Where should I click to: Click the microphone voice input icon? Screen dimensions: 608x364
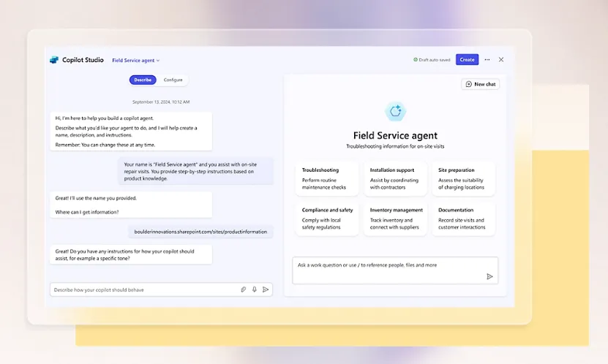(255, 289)
